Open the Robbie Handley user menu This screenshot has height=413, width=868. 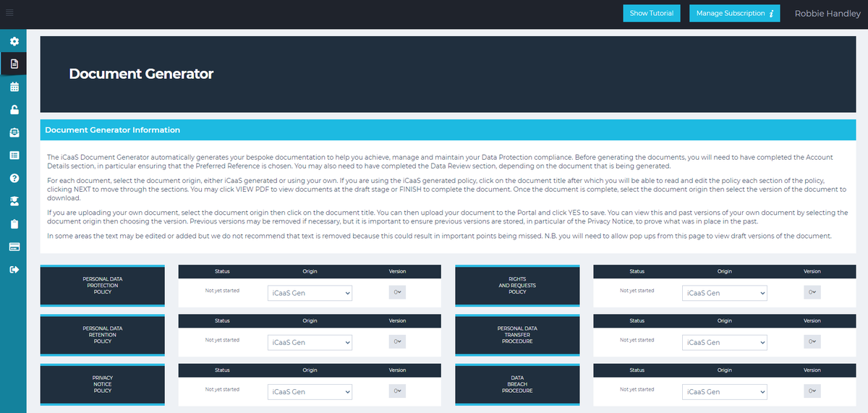[x=827, y=13]
